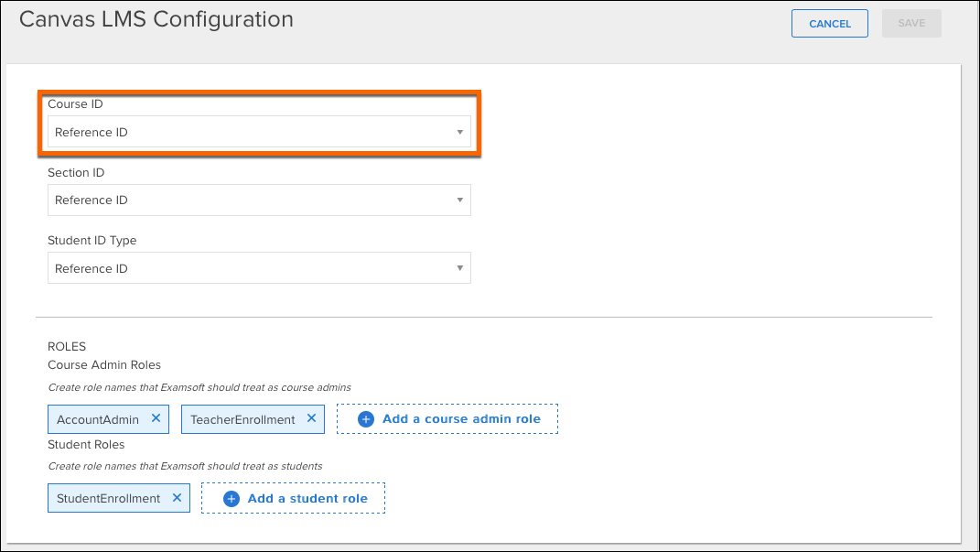Viewport: 980px width, 552px height.
Task: Expand the Student ID Type dropdown
Action: 259,268
